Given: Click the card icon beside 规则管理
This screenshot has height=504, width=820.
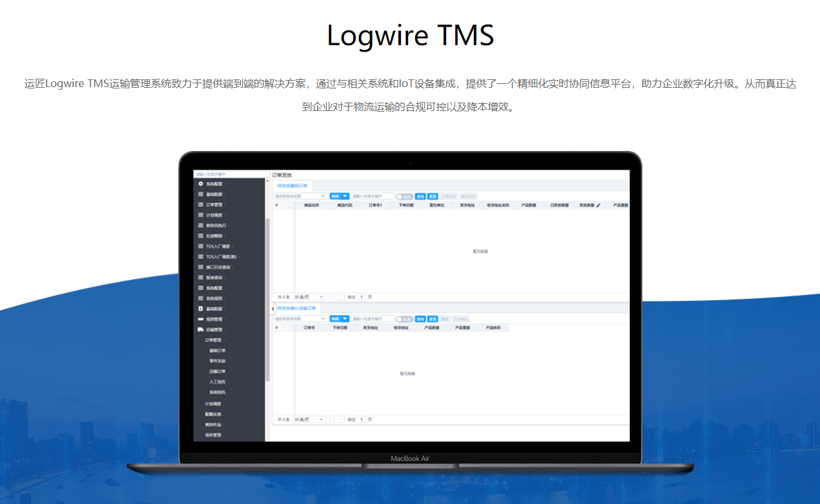Looking at the screenshot, I should pos(200,319).
